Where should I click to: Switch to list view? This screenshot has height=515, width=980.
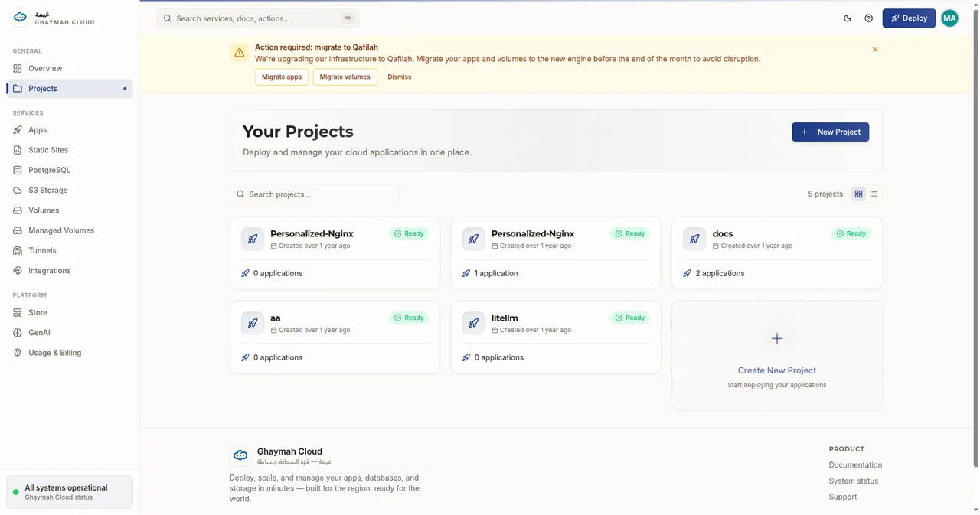874,194
